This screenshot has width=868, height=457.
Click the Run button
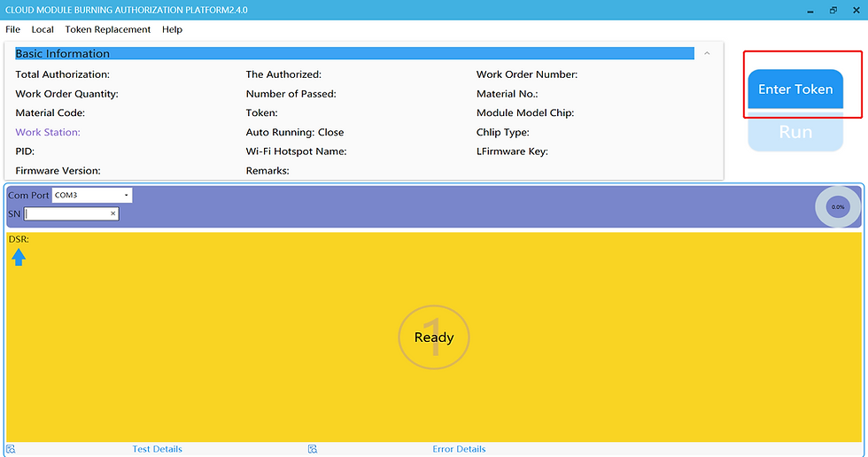click(x=795, y=132)
